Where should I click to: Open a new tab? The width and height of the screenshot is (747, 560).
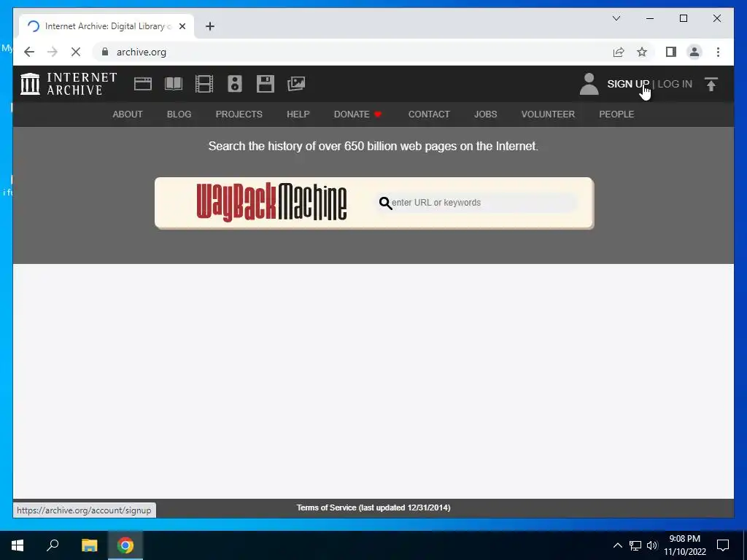point(210,26)
